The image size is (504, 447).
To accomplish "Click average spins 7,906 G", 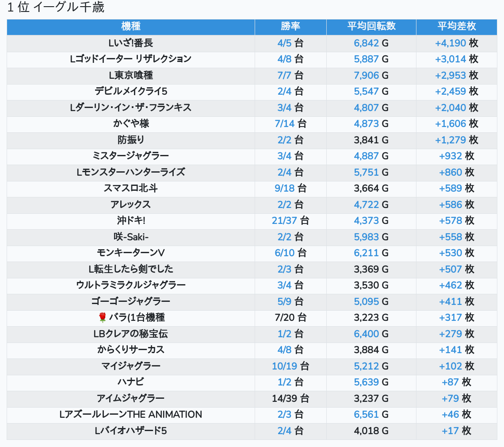I will 371,75.
